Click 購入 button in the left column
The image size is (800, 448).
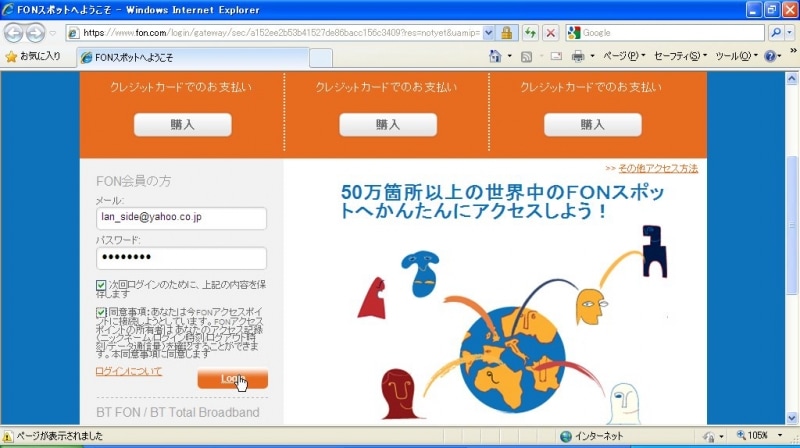183,125
